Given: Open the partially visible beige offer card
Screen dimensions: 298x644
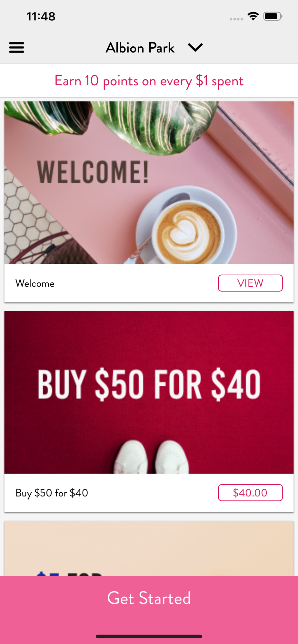Looking at the screenshot, I should coord(149,549).
